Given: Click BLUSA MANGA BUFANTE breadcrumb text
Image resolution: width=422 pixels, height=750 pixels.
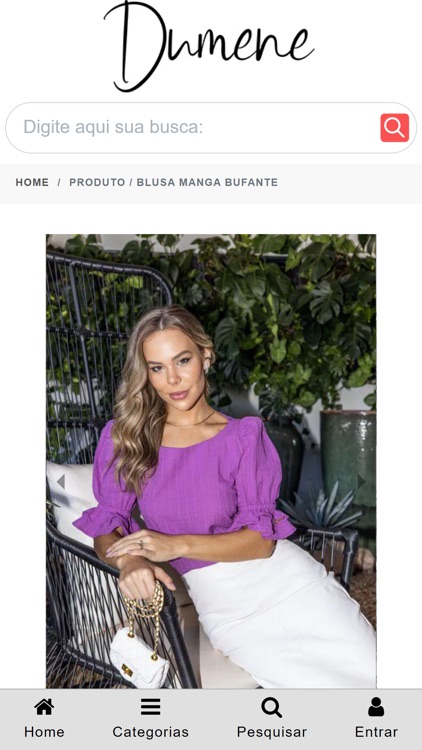Looking at the screenshot, I should click(207, 182).
